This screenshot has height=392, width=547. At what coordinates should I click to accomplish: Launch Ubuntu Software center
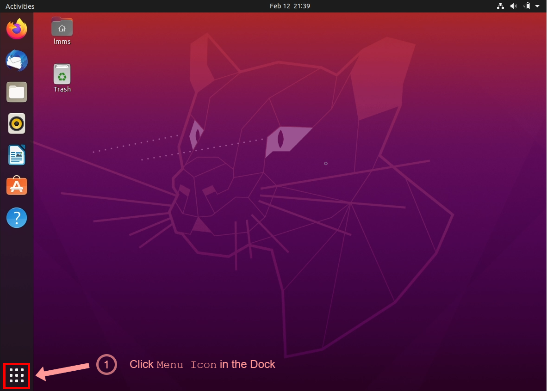17,186
